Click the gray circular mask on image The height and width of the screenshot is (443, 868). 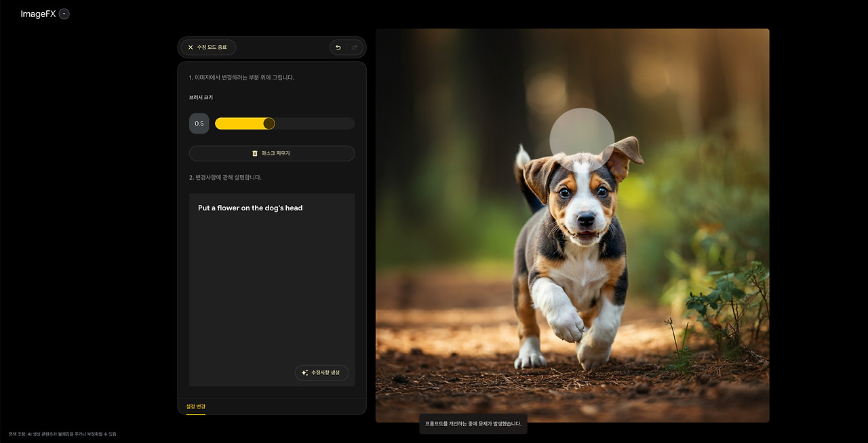click(x=582, y=140)
